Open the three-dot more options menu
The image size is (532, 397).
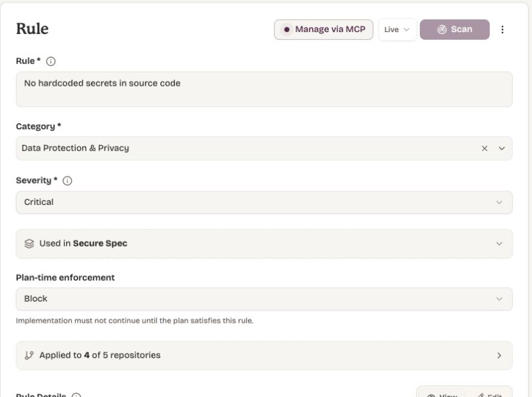502,29
